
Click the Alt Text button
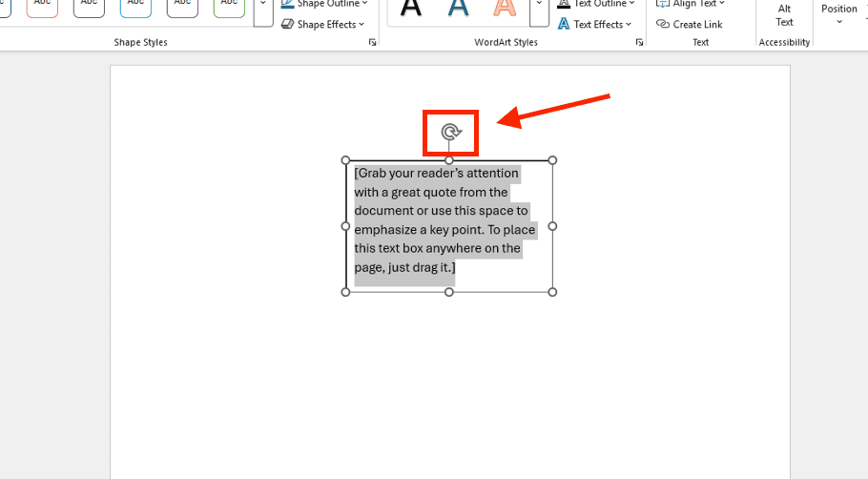(x=784, y=15)
